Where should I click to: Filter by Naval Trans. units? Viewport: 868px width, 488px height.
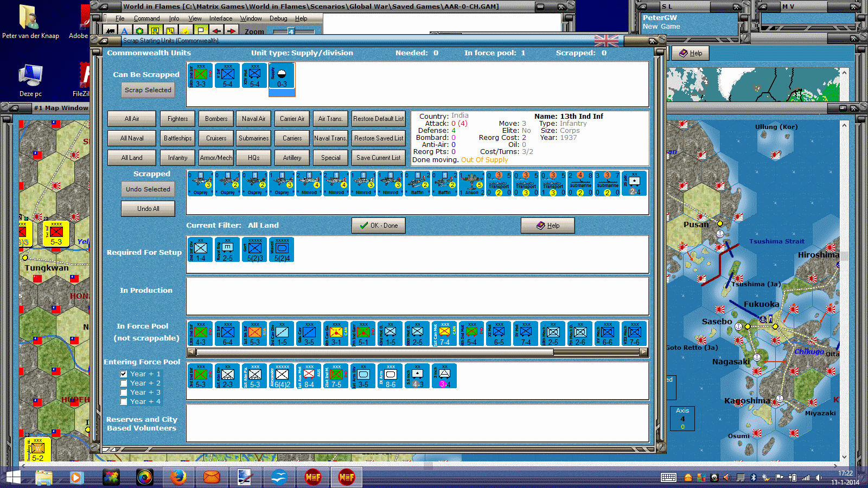coord(330,138)
